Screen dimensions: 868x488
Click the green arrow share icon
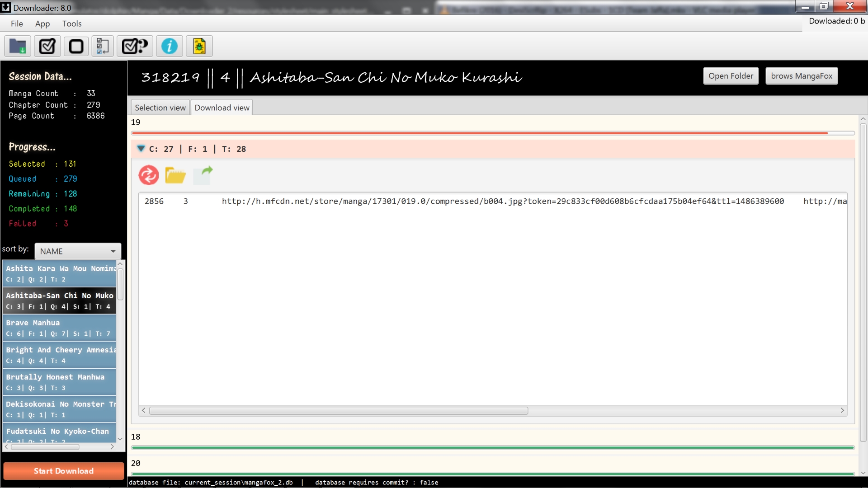click(203, 175)
